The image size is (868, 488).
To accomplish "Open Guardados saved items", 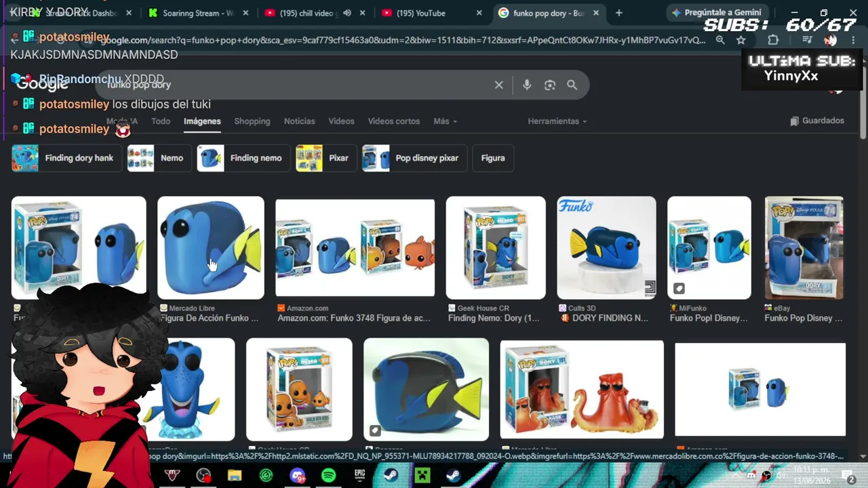I will pyautogui.click(x=817, y=121).
